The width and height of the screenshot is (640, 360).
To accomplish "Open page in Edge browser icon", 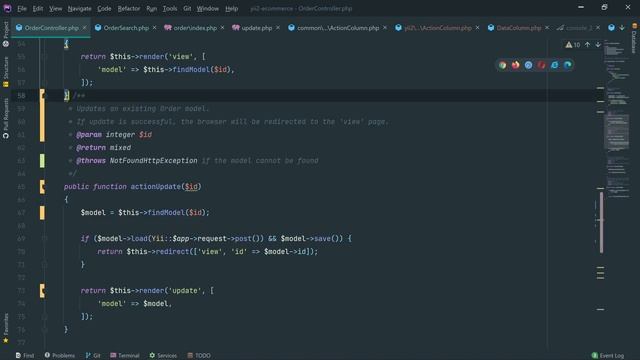I will tap(568, 65).
